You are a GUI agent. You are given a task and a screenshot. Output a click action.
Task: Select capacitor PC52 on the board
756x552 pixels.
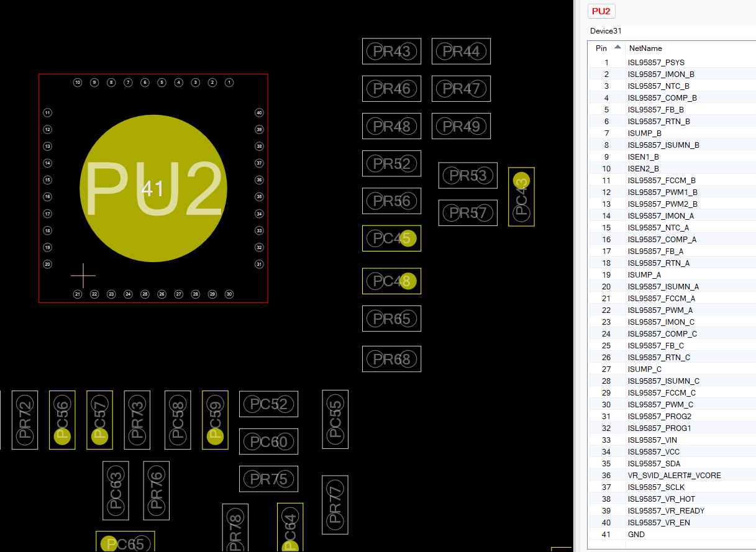(269, 404)
